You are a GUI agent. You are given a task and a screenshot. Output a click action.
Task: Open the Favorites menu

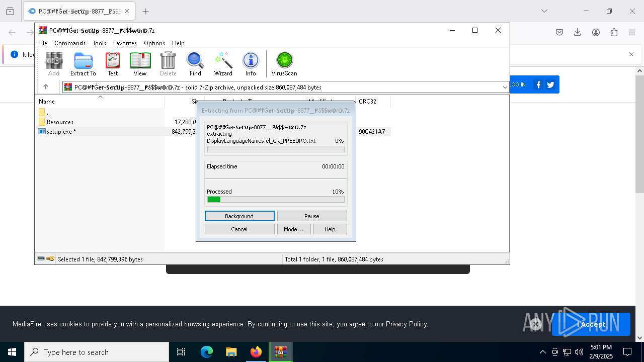[125, 43]
